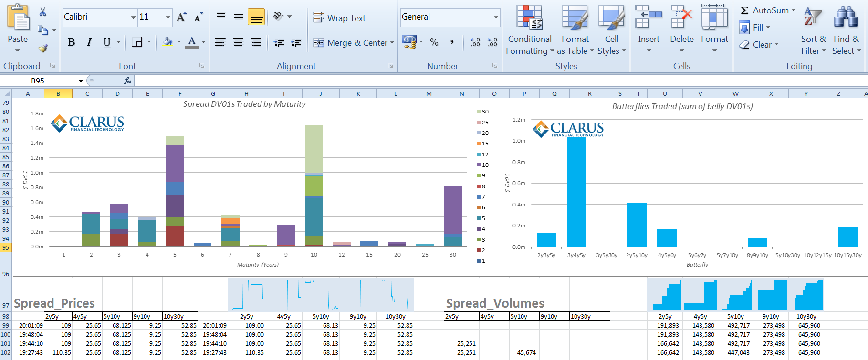Screen dimensions: 868x360
Task: Click the Spread_Volumes heading cell
Action: [495, 303]
